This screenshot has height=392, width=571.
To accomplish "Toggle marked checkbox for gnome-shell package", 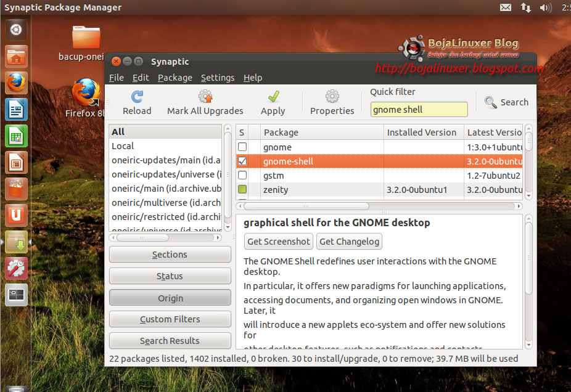I will click(242, 161).
